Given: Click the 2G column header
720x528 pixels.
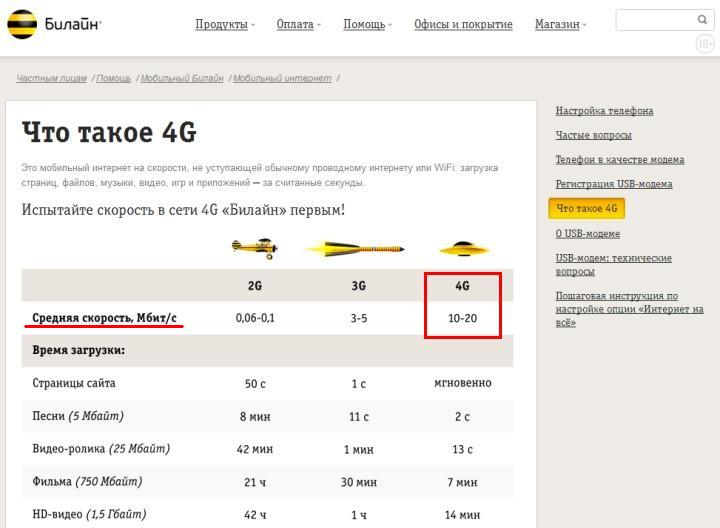Looking at the screenshot, I should pyautogui.click(x=255, y=286).
